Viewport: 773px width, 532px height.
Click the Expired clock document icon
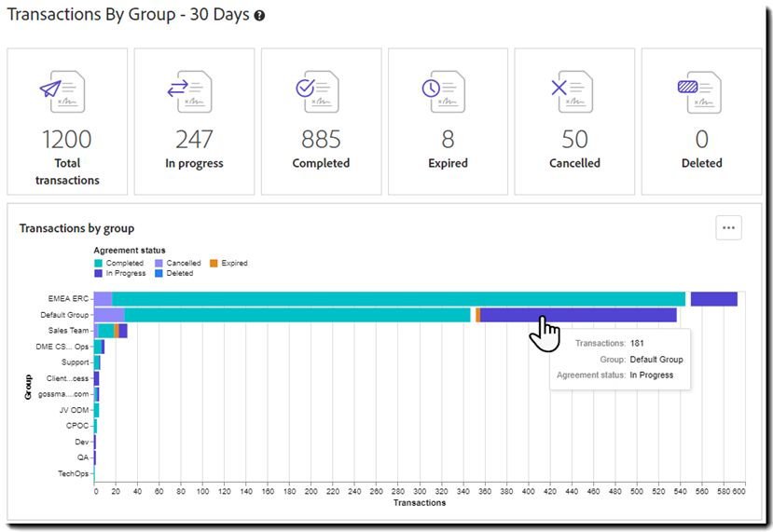[444, 91]
